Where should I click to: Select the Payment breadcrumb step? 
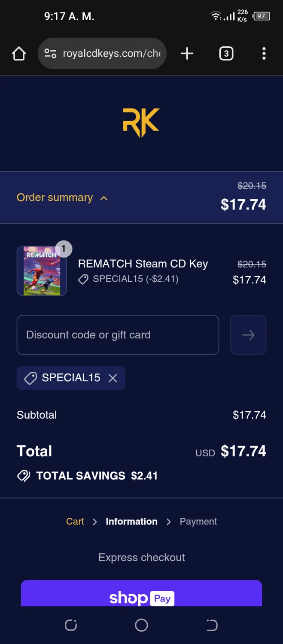coord(198,521)
